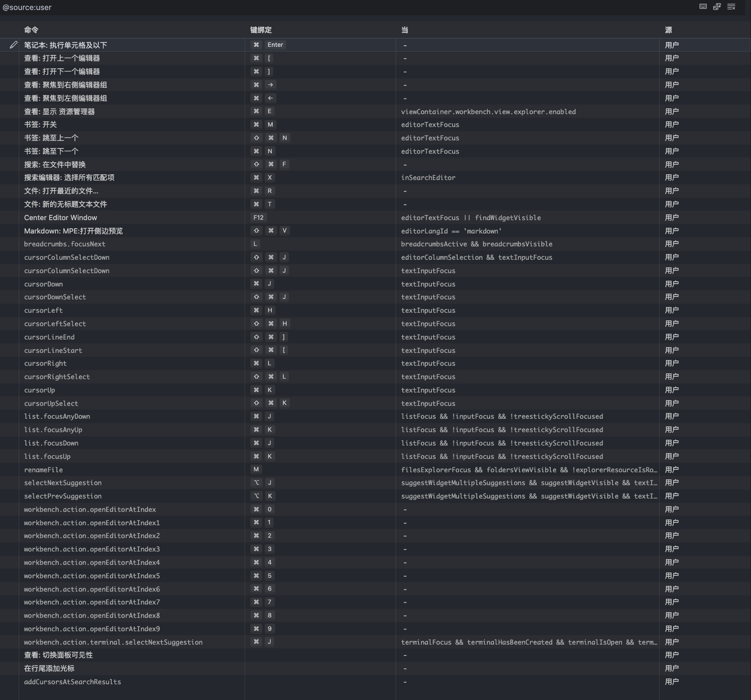Select the 搜索: 在文件中替换 command
The width and height of the screenshot is (751, 700).
(55, 165)
